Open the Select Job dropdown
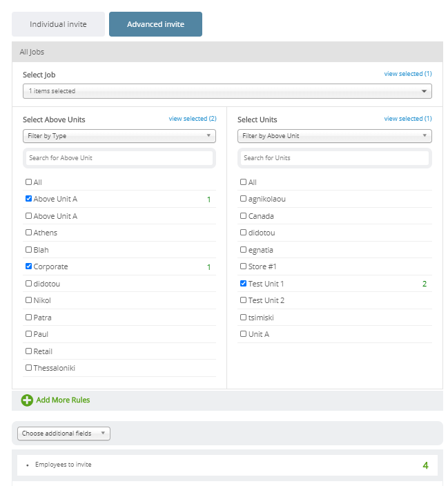Viewport: 448px width, 486px height. tap(227, 91)
